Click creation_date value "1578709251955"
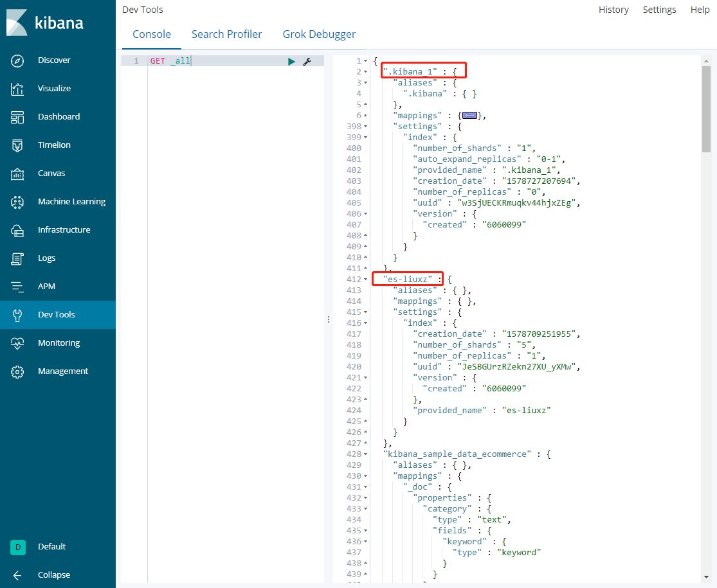The height and width of the screenshot is (588, 717). click(539, 334)
